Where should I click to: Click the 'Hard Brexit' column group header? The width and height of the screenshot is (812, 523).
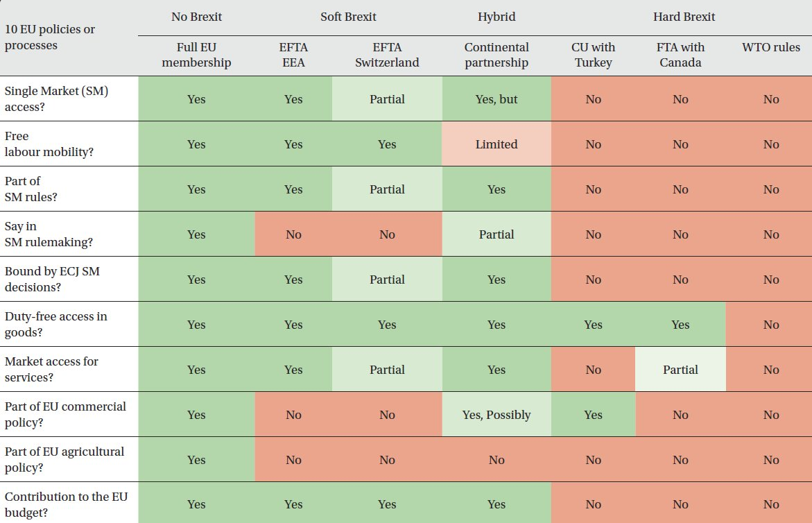click(684, 17)
